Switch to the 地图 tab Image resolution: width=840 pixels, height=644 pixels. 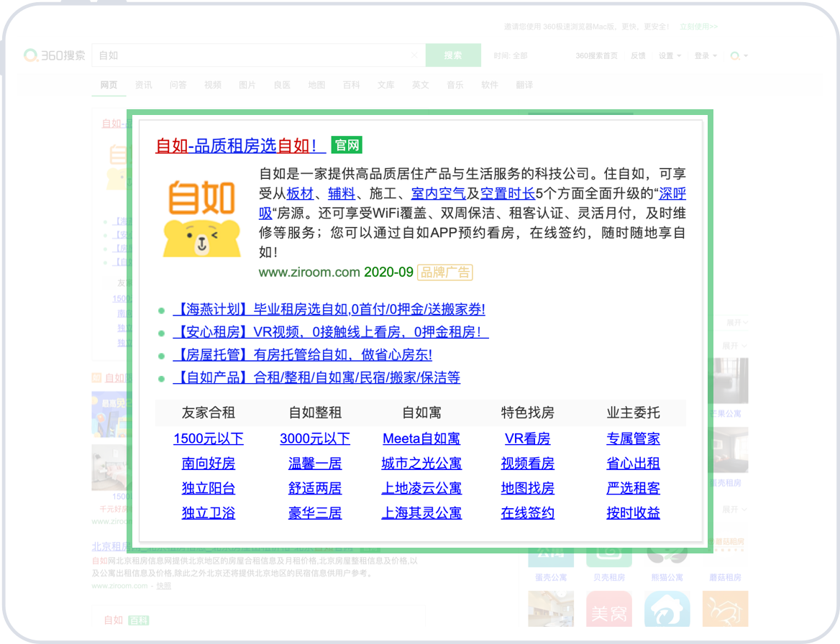[x=316, y=85]
